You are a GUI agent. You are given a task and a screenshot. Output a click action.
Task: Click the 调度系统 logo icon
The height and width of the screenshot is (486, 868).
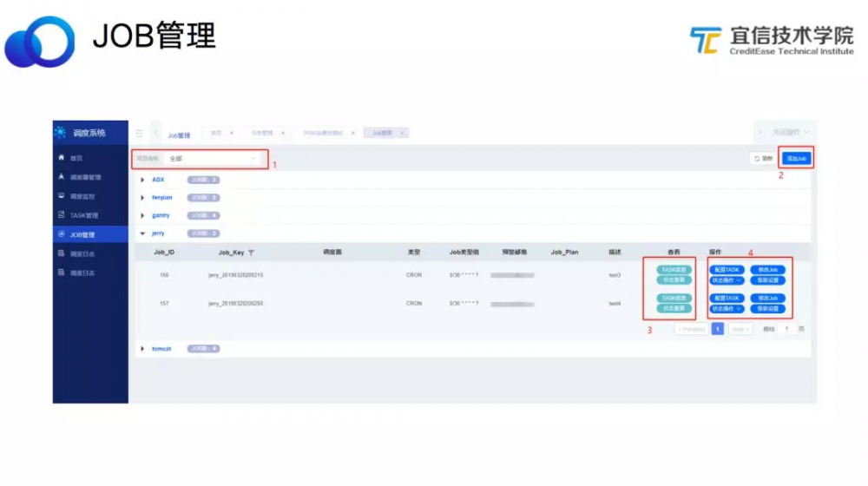point(61,132)
